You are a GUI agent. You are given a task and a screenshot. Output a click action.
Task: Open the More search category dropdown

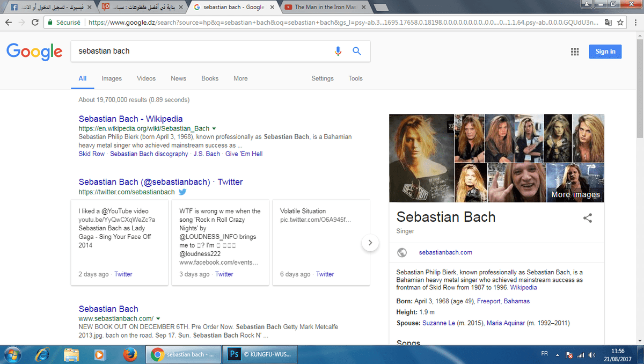(x=240, y=78)
